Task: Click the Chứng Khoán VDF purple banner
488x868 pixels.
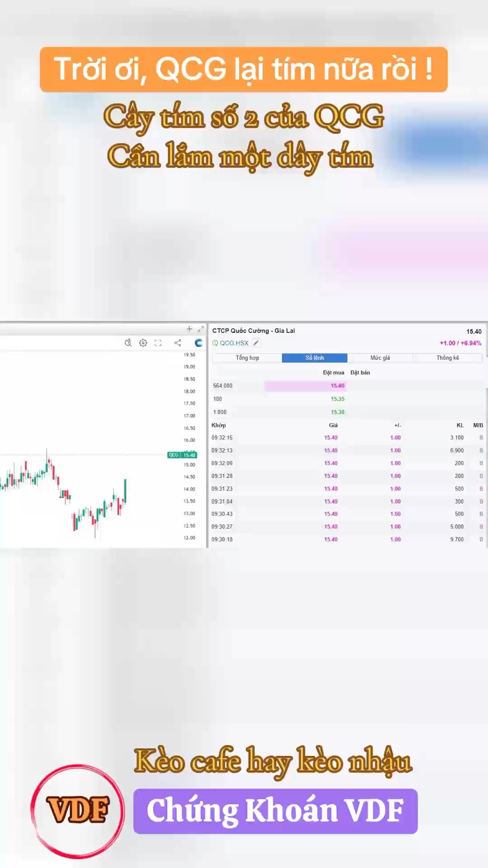Action: (x=275, y=811)
